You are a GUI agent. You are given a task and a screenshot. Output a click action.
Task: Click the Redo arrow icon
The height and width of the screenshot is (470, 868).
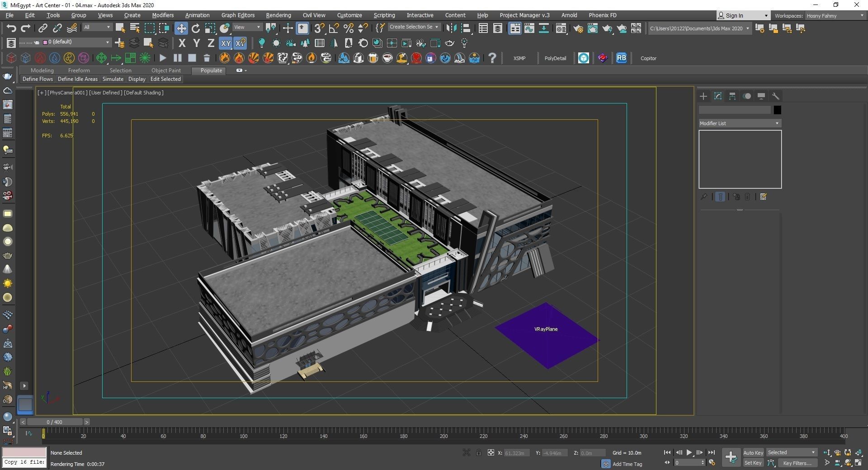pos(26,28)
